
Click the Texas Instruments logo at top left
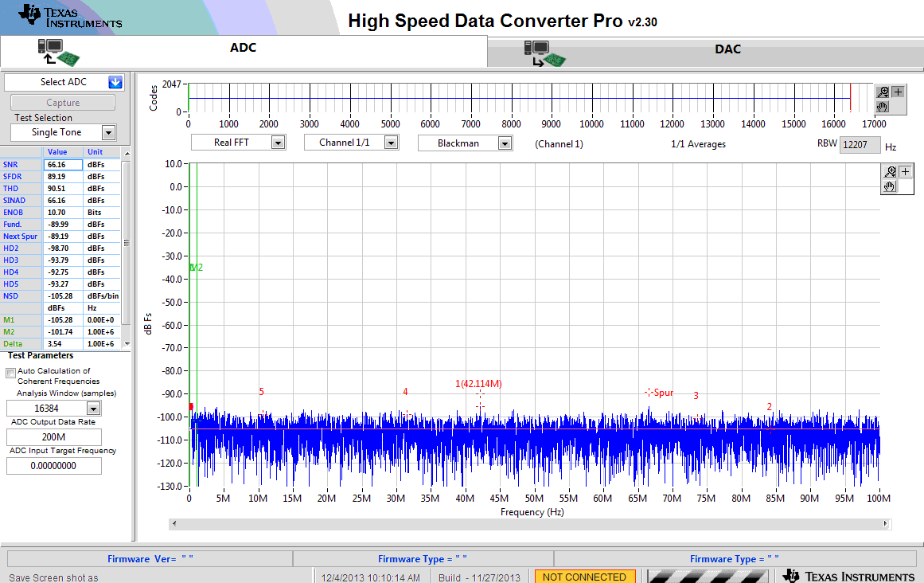[70, 17]
